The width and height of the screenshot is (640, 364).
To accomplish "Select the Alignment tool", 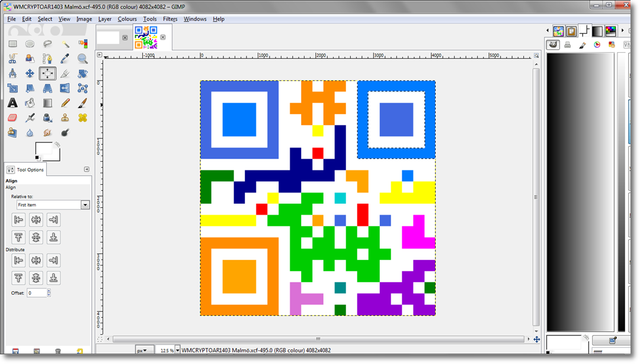I will tap(47, 73).
